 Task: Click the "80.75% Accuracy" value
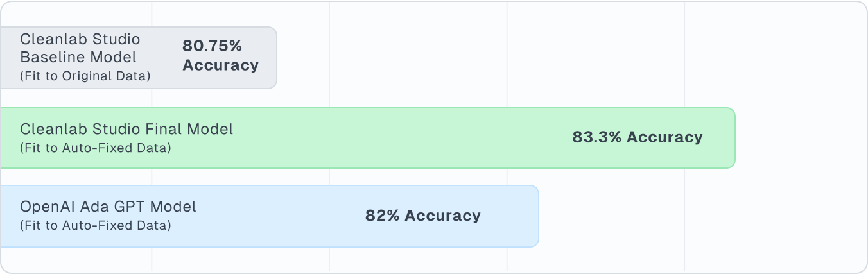(220, 56)
